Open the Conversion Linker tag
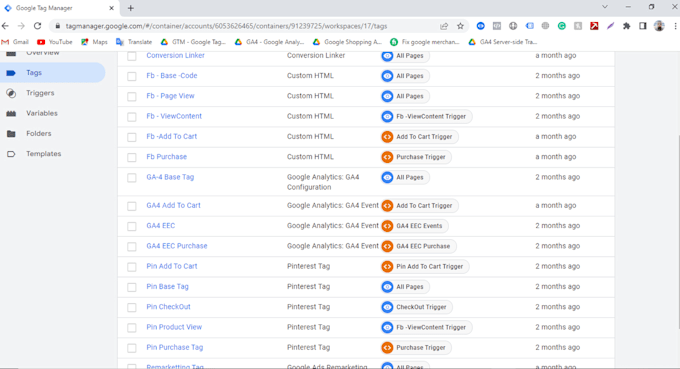This screenshot has height=369, width=680. point(175,55)
